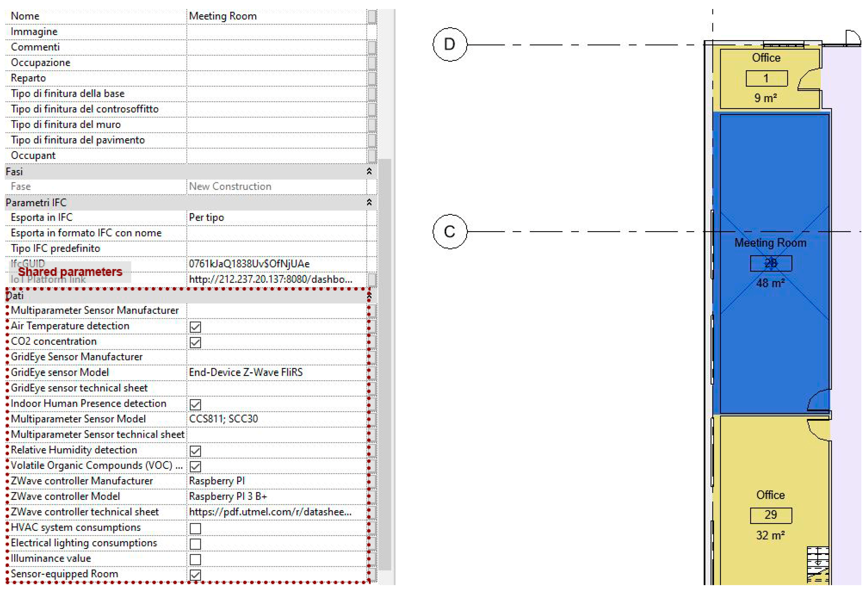Click the small button beside Occupant row
Image resolution: width=868 pixels, height=591 pixels.
coord(372,156)
